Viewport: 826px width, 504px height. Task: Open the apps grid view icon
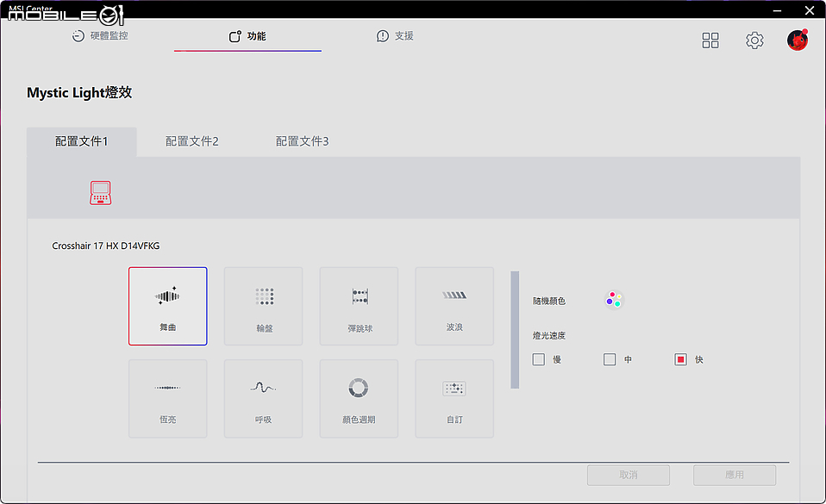(710, 40)
